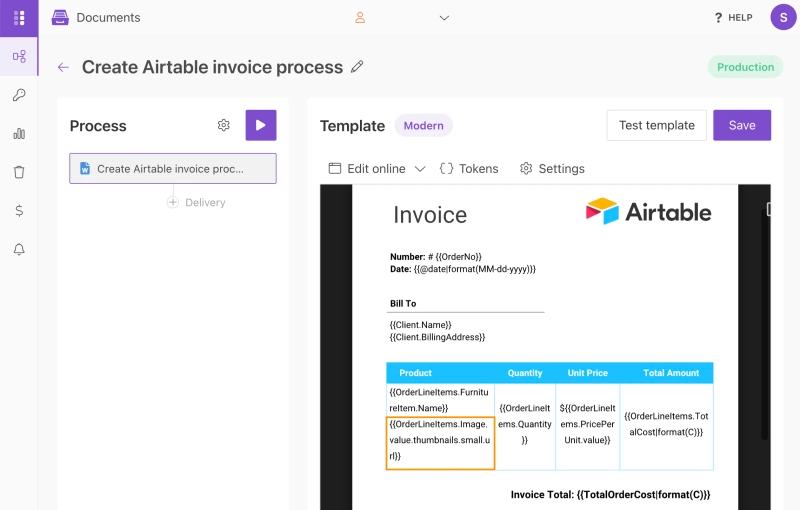The image size is (800, 510).
Task: Select the processes workflow sidebar icon
Action: pos(19,56)
